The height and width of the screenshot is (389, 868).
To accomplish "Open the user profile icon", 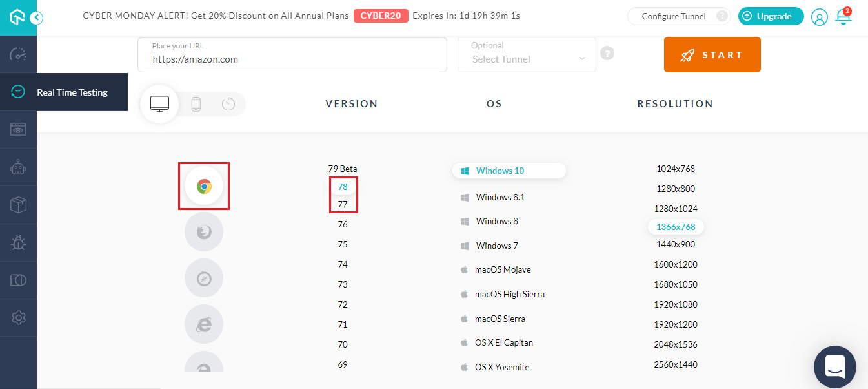I will click(x=820, y=17).
